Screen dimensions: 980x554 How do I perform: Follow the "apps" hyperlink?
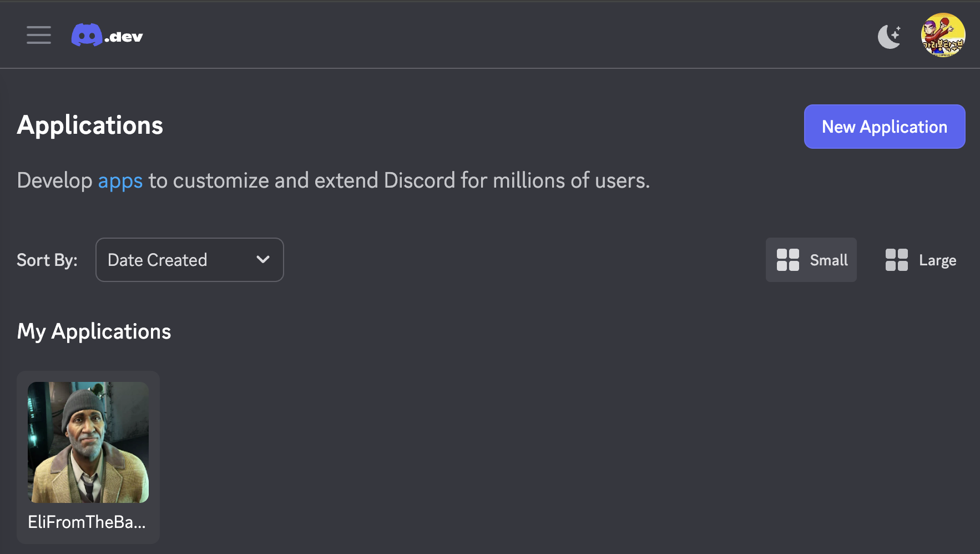coord(120,181)
